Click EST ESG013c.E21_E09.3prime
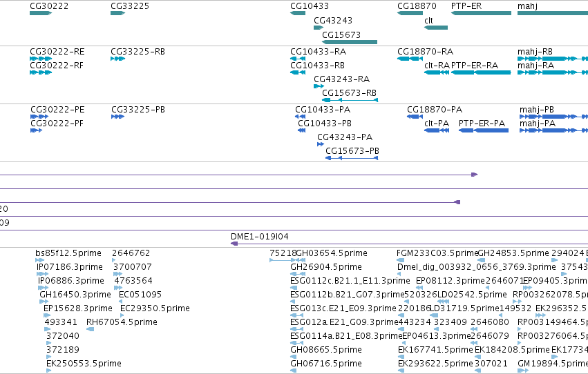 (297, 315)
